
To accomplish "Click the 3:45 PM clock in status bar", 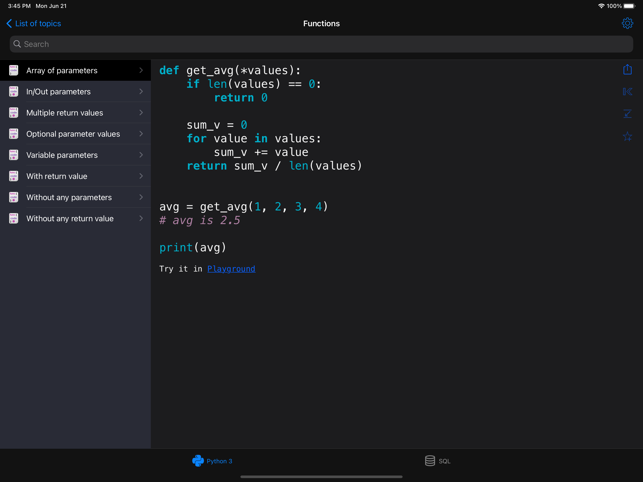I will coord(19,6).
